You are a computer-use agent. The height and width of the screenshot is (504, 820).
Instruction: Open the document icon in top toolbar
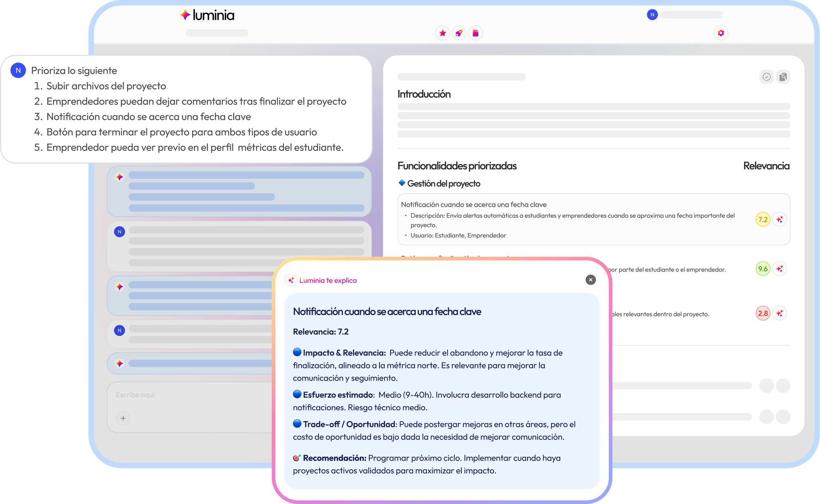[476, 33]
